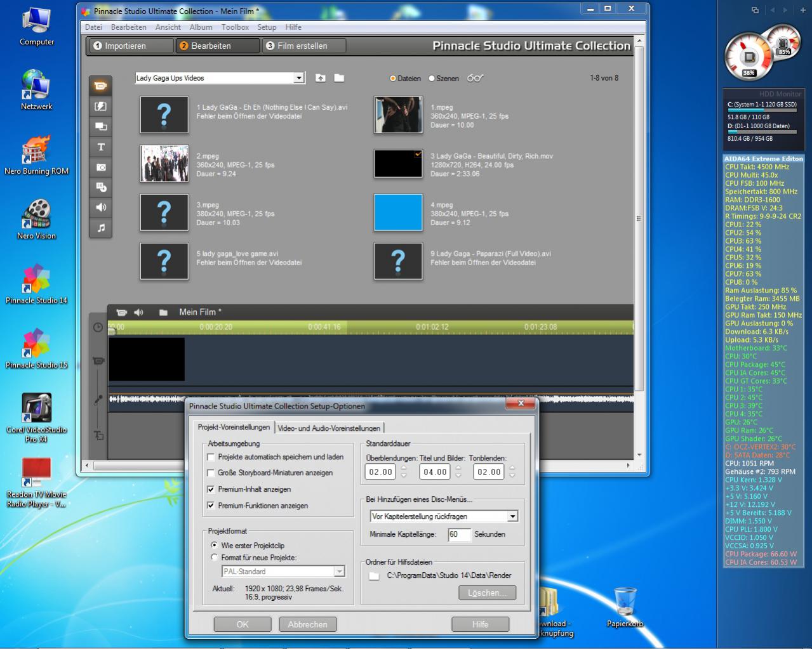Open Nero Burning ROM desktop shortcut

pyautogui.click(x=36, y=154)
